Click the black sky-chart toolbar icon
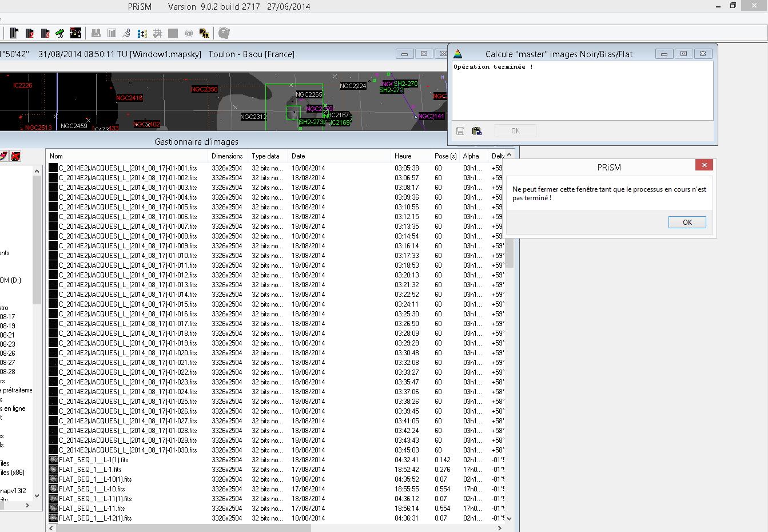This screenshot has width=768, height=532. 75,33
